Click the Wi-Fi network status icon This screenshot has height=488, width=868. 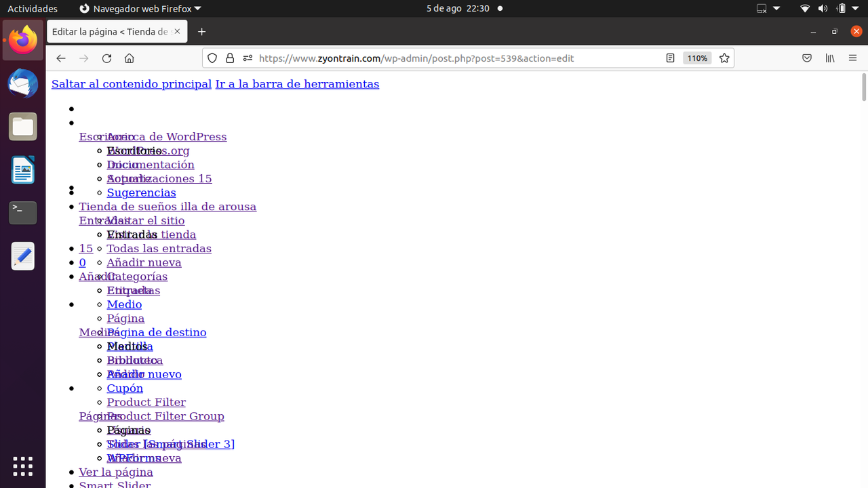805,9
